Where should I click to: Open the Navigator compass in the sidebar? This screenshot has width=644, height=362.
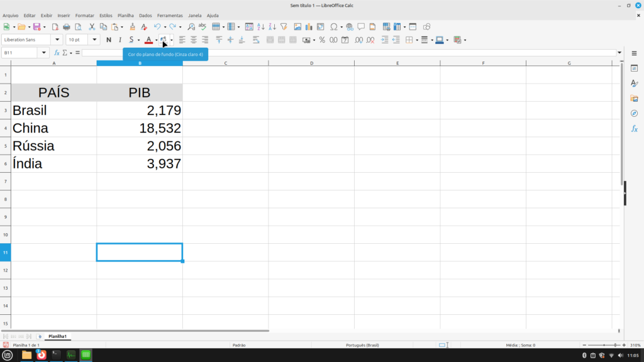pos(634,113)
